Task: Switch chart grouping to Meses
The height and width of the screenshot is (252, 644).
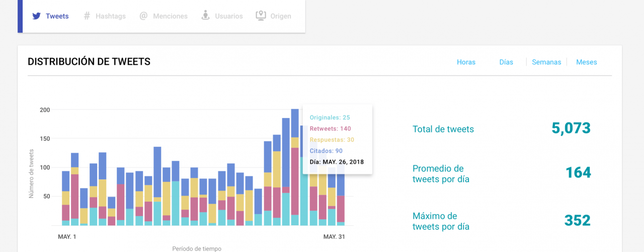Action: tap(587, 62)
